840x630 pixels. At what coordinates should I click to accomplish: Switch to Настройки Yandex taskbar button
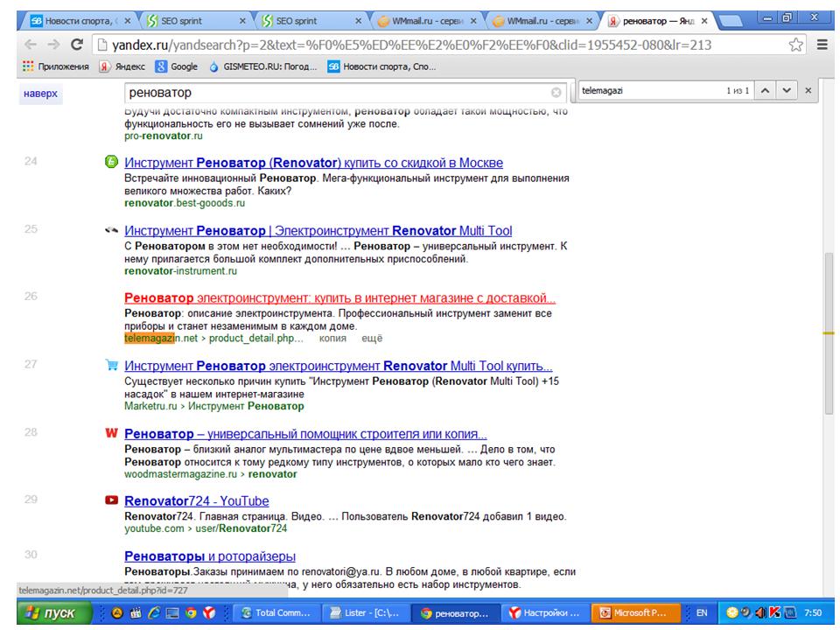pos(545,612)
